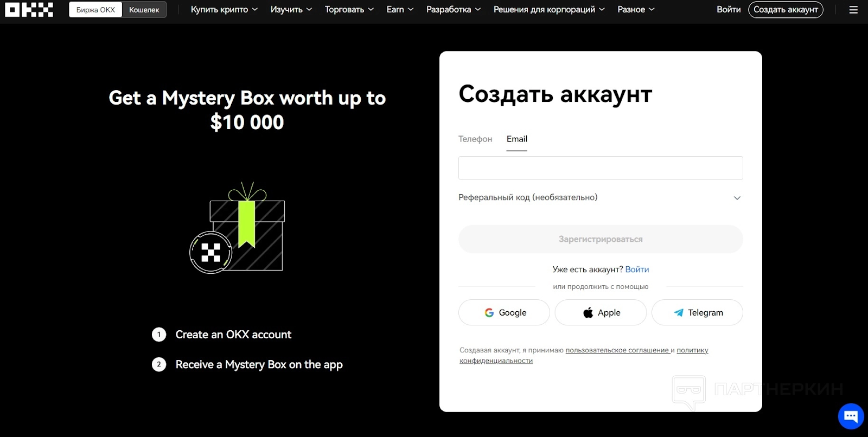
Task: Select the Email tab
Action: point(517,139)
